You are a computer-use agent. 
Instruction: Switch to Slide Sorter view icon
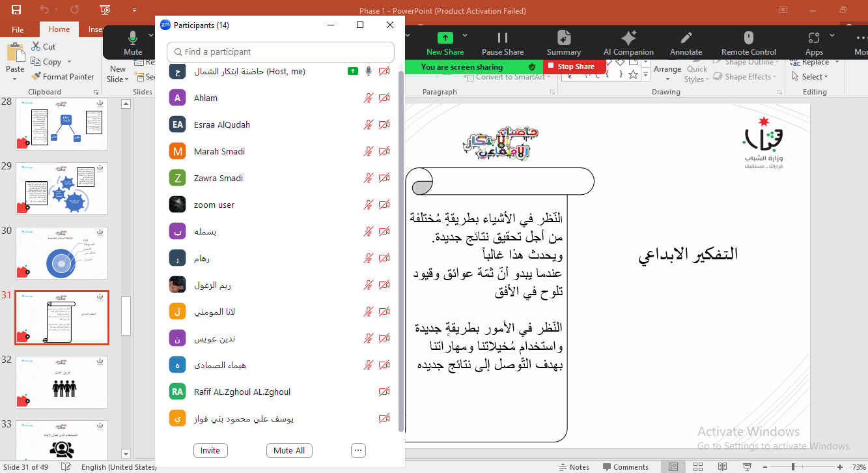pyautogui.click(x=697, y=466)
